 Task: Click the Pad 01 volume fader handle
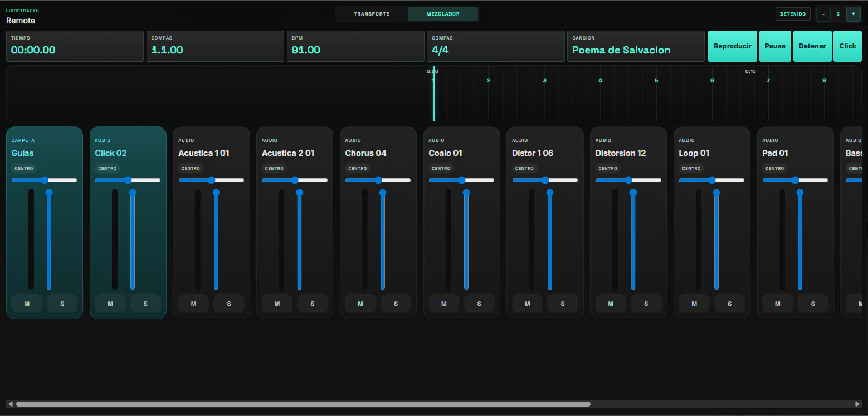tap(800, 193)
